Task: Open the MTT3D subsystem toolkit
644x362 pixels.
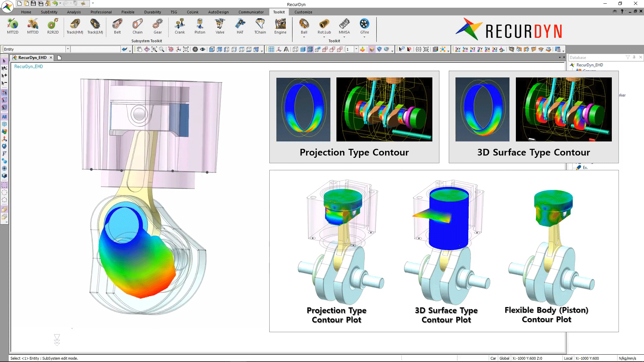Action: pyautogui.click(x=33, y=26)
